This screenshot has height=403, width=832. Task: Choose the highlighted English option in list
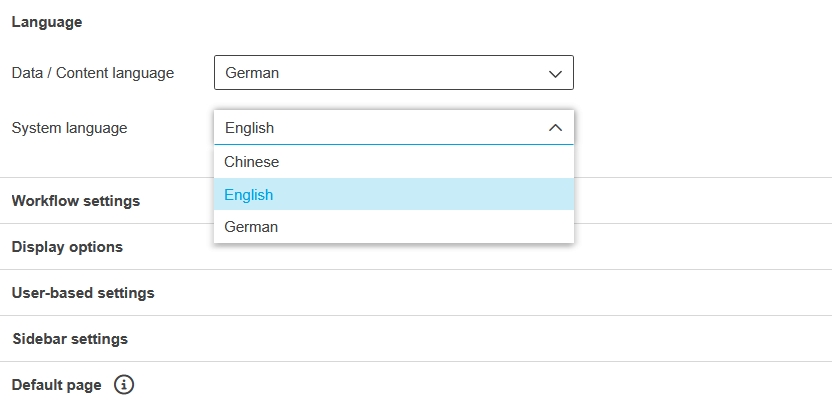[x=249, y=195]
